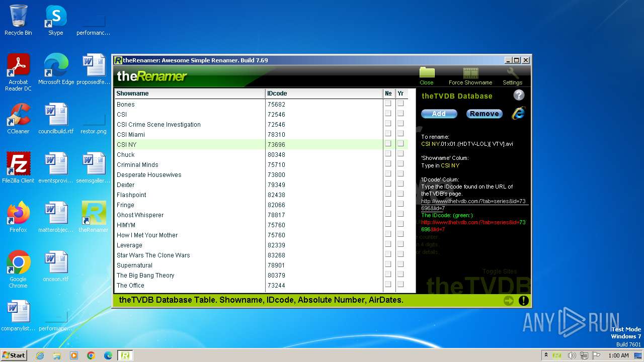Viewport: 644px width, 362px height.
Task: Click the № column header
Action: pos(389,94)
